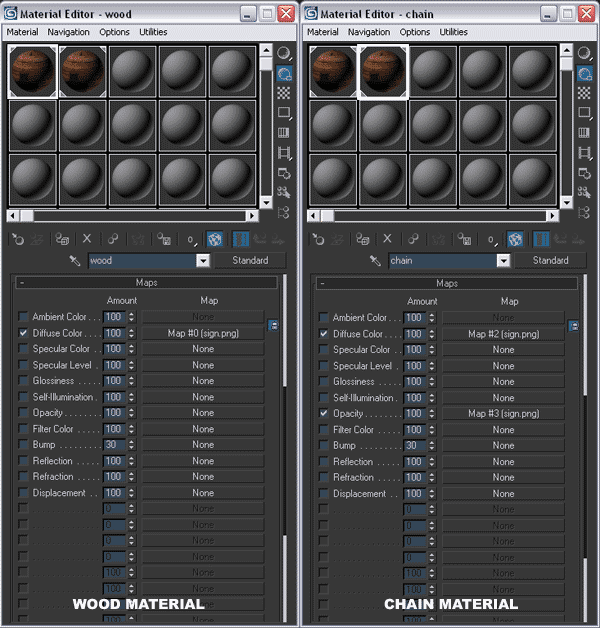Viewport: 600px width, 628px height.
Task: Click Select by Material icon in wood editor
Action: pyautogui.click(x=284, y=193)
